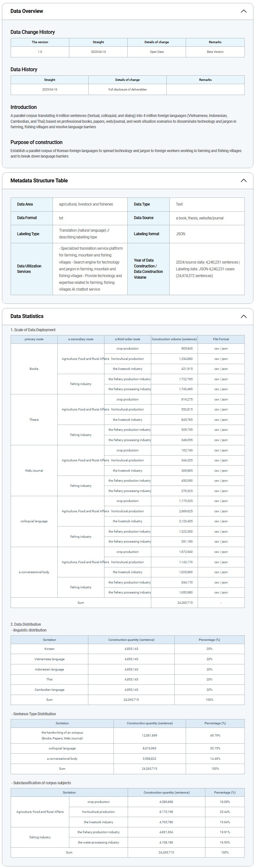The image size is (256, 868).
Task: Click the Data Overview header title
Action: coord(27,11)
